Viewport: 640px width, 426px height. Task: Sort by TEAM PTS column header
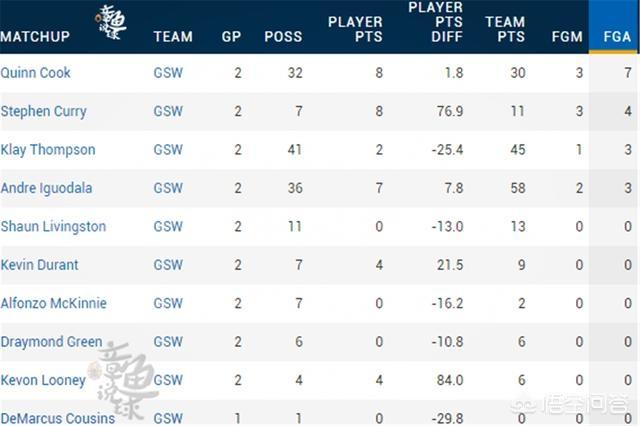tap(505, 29)
